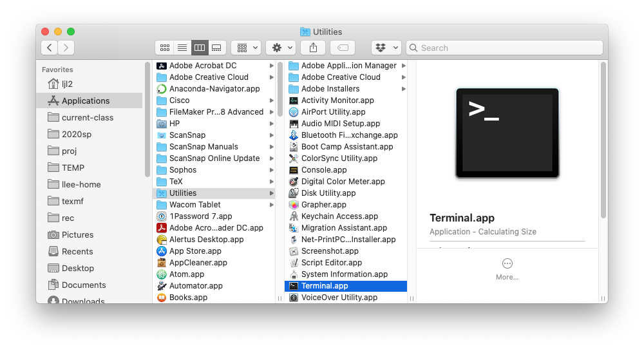Image resolution: width=644 pixels, height=351 pixels.
Task: Click the Share toolbar icon
Action: [314, 48]
